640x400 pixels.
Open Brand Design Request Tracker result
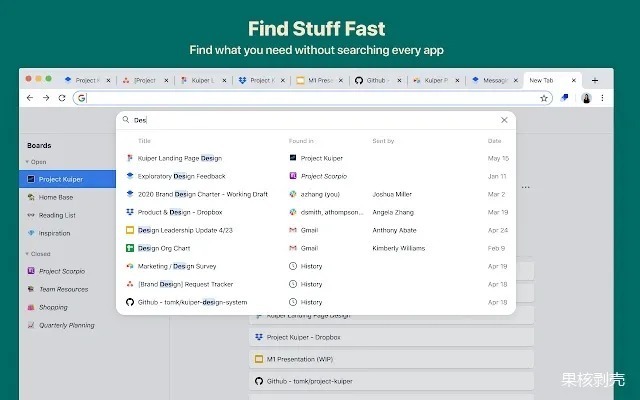coord(316,284)
